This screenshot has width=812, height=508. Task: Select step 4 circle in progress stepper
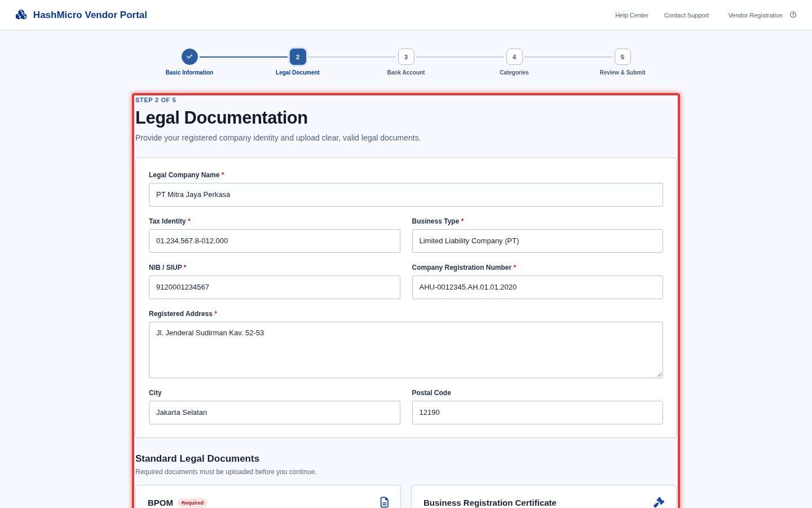(514, 56)
